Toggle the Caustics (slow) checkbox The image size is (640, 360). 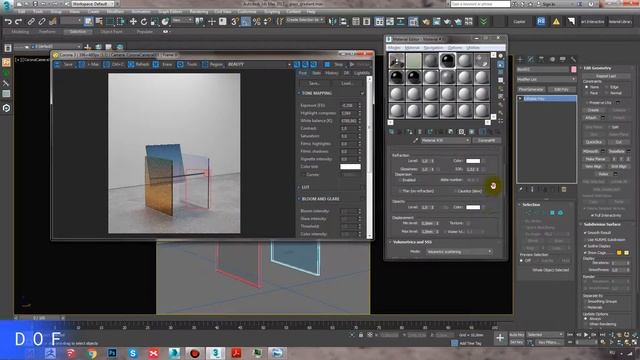point(455,191)
